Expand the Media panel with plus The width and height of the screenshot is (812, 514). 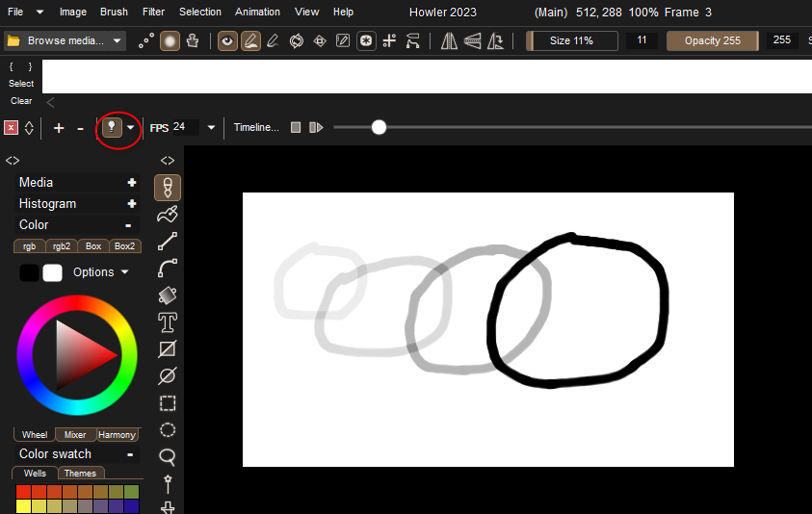tap(131, 182)
